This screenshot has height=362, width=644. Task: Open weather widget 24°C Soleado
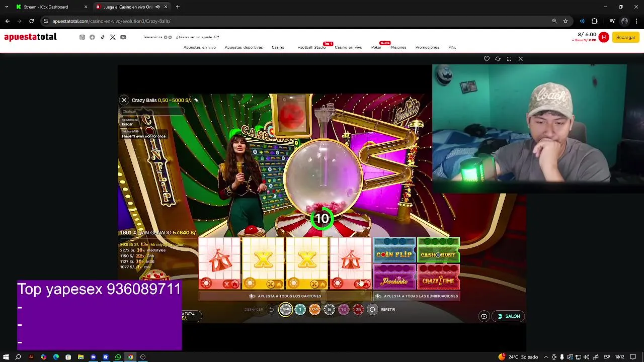click(x=518, y=357)
